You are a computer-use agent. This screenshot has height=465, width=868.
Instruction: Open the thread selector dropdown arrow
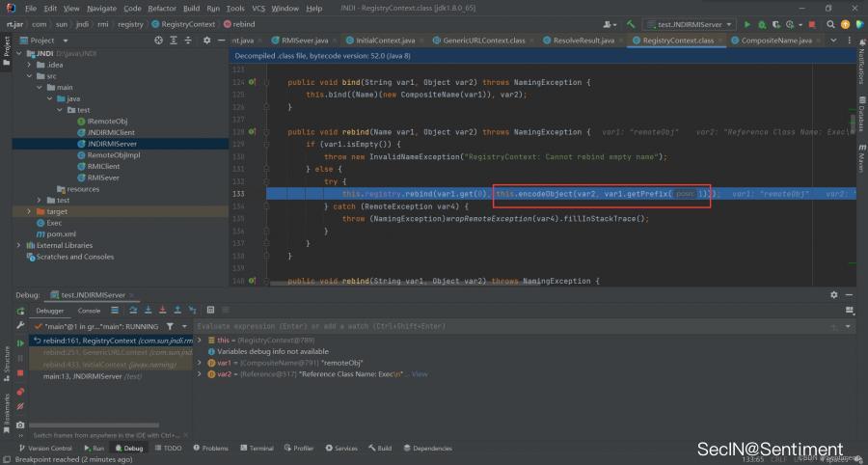(185, 326)
